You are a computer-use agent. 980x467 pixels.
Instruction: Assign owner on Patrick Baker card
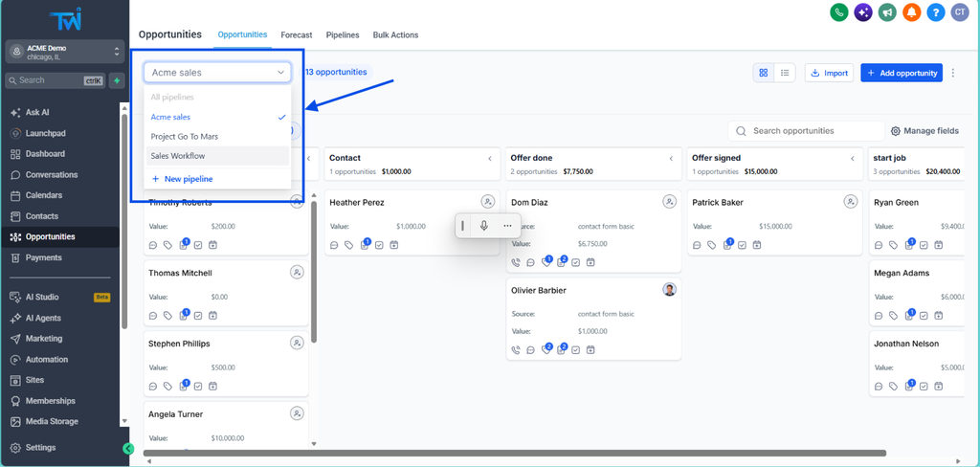[x=851, y=201]
